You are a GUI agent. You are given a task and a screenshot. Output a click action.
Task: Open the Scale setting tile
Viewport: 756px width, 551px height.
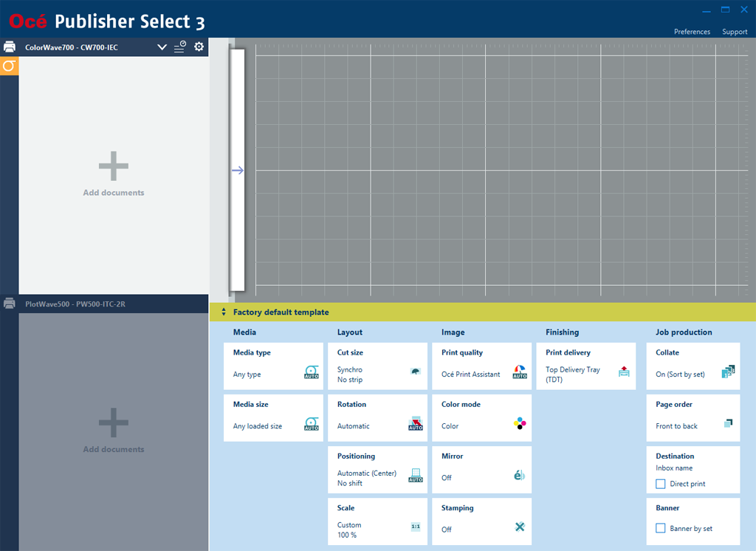[x=377, y=521]
